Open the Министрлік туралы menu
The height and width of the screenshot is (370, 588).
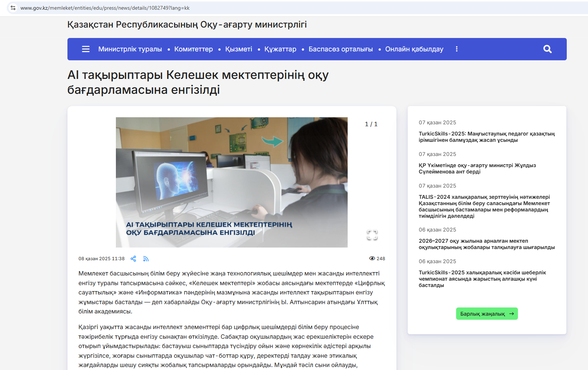pos(130,49)
